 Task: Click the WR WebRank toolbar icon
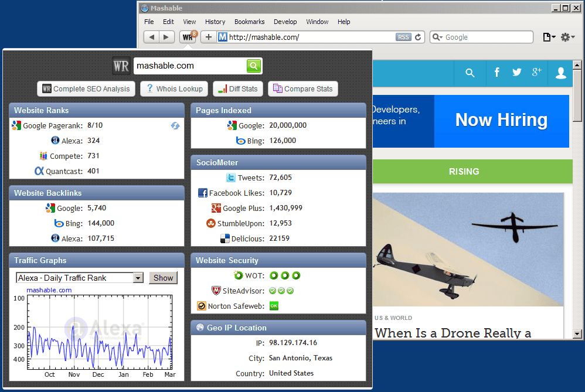tap(188, 37)
